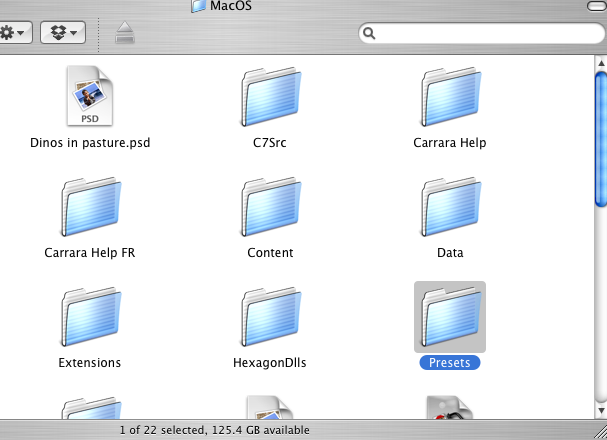Click the selected Presets folder icon
Screen dimensions: 607x440
(x=450, y=317)
